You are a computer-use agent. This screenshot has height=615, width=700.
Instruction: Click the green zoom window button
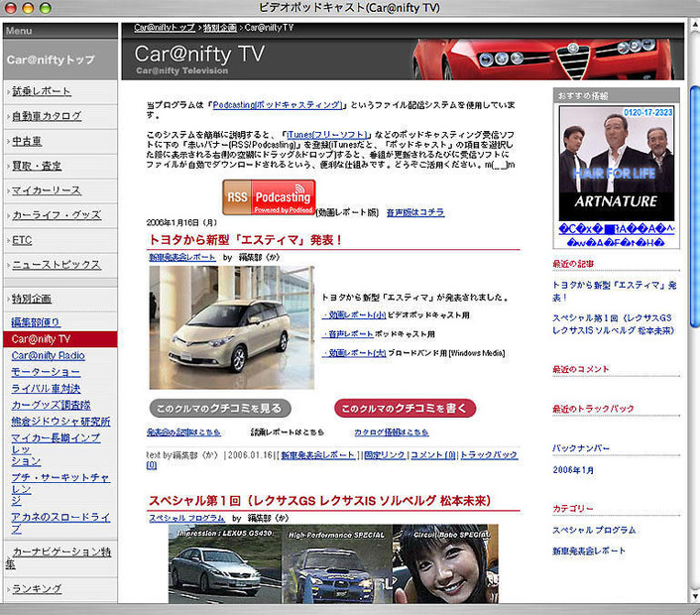[45, 8]
